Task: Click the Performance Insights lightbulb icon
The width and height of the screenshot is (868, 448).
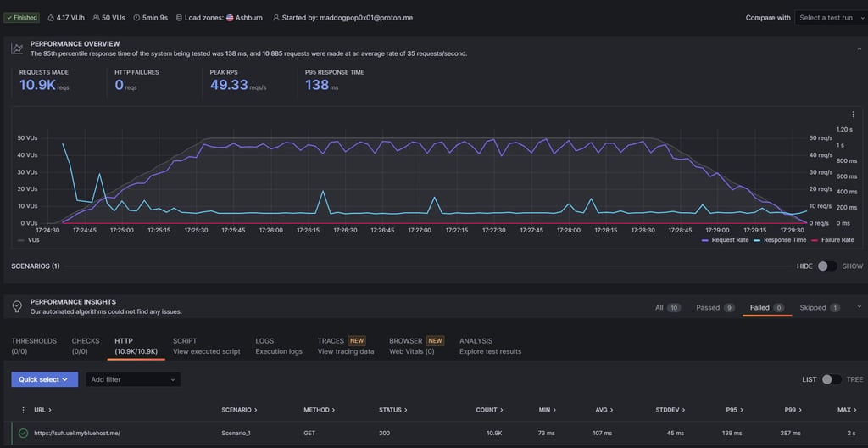Action: [x=17, y=306]
